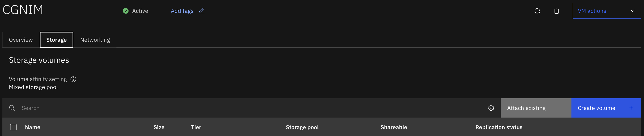644x136 pixels.
Task: Switch to the Overview tab
Action: coord(21,40)
